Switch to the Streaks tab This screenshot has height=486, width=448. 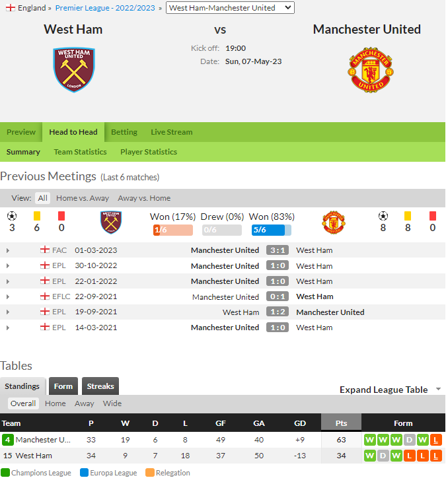100,386
